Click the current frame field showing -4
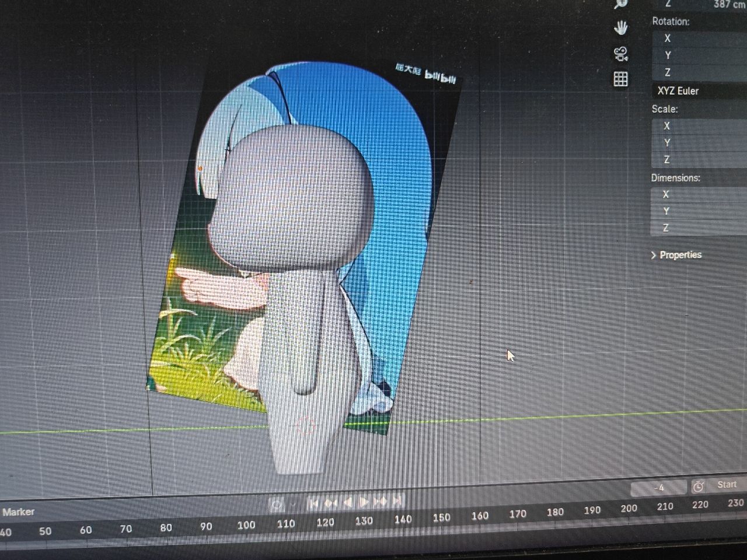 658,488
